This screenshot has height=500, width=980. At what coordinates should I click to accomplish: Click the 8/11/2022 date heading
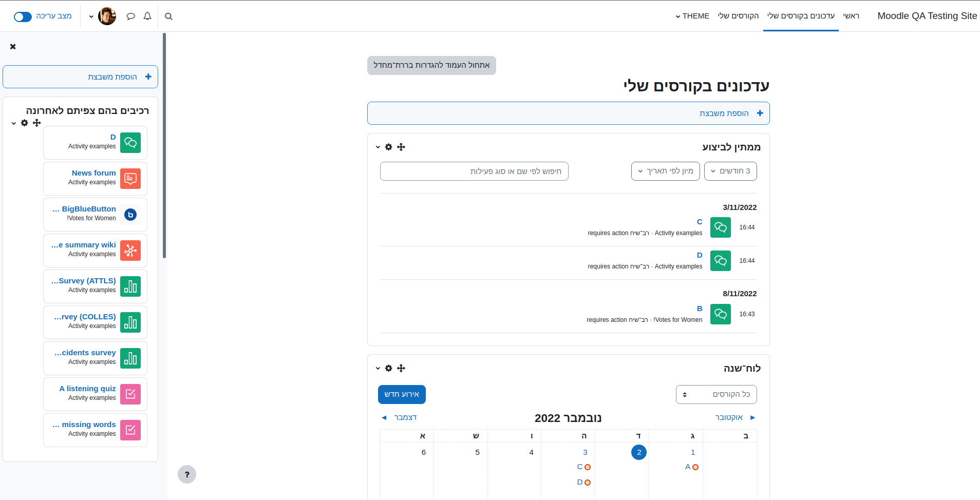pyautogui.click(x=740, y=294)
